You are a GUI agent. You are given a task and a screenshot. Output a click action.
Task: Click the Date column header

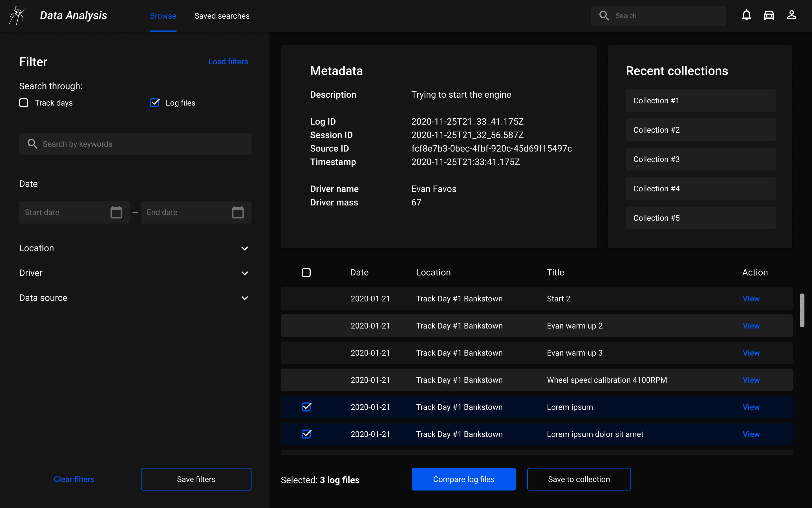[x=359, y=272]
